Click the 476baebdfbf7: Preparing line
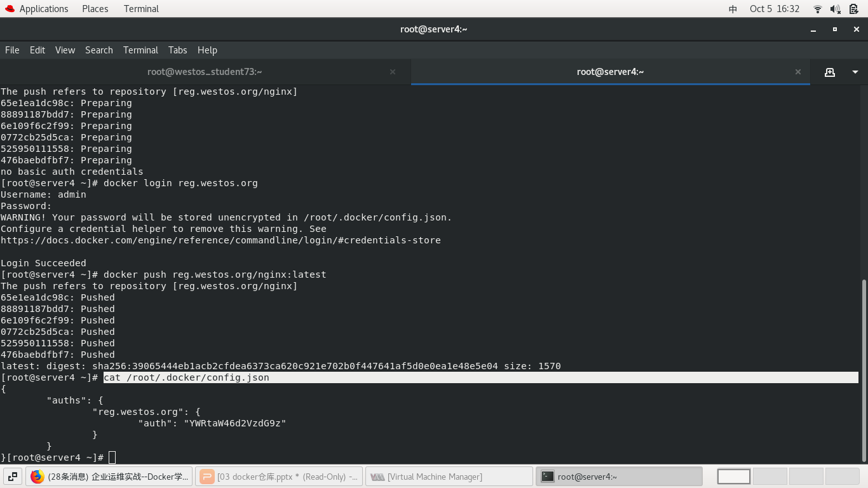The image size is (868, 488). 66,160
